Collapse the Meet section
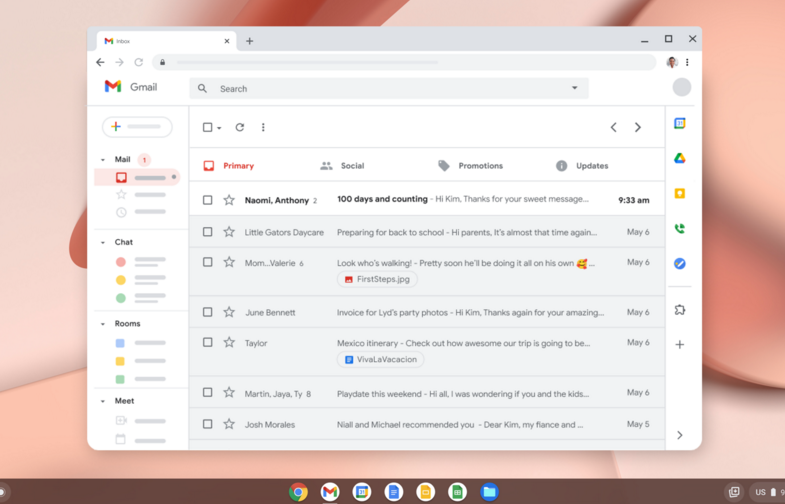Screen dimensions: 785x504 (103, 401)
